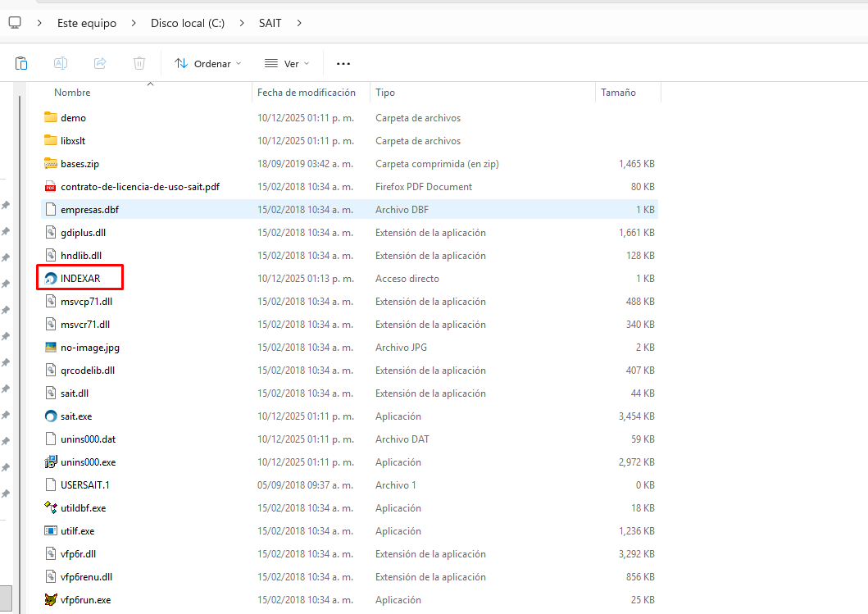
Task: Click the Delete trash icon in toolbar
Action: [139, 63]
